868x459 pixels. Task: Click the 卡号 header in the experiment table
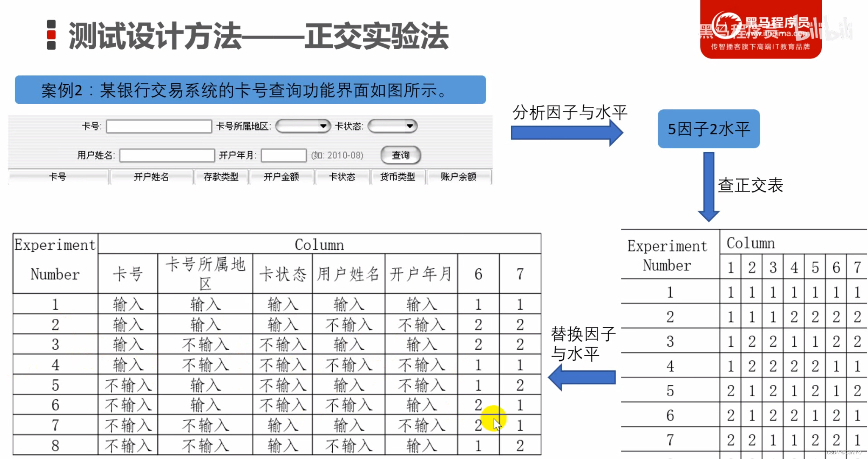(128, 274)
